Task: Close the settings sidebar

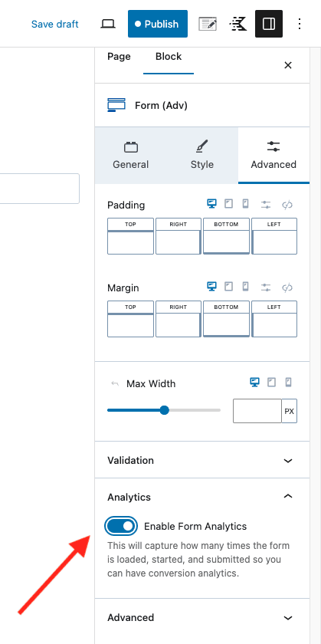Action: click(288, 65)
